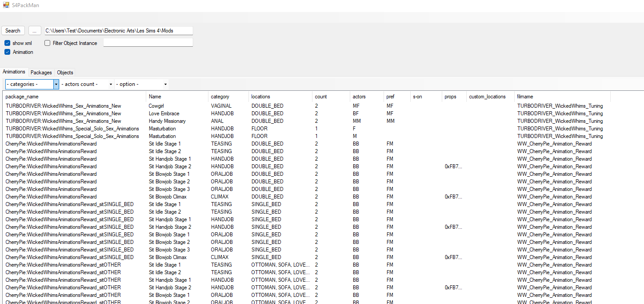Select 'Sit Idle Stage 1' in the DOUBLE_BED rows

click(x=165, y=144)
